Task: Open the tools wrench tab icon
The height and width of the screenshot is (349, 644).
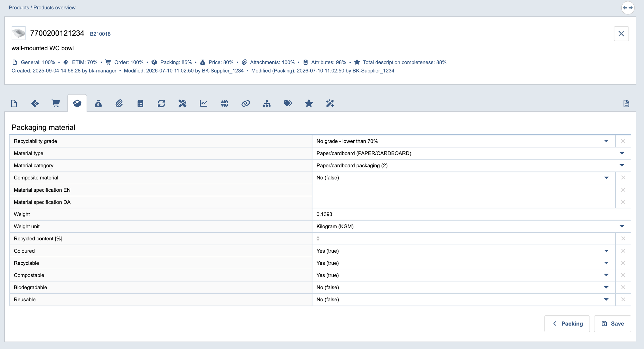Action: point(182,103)
